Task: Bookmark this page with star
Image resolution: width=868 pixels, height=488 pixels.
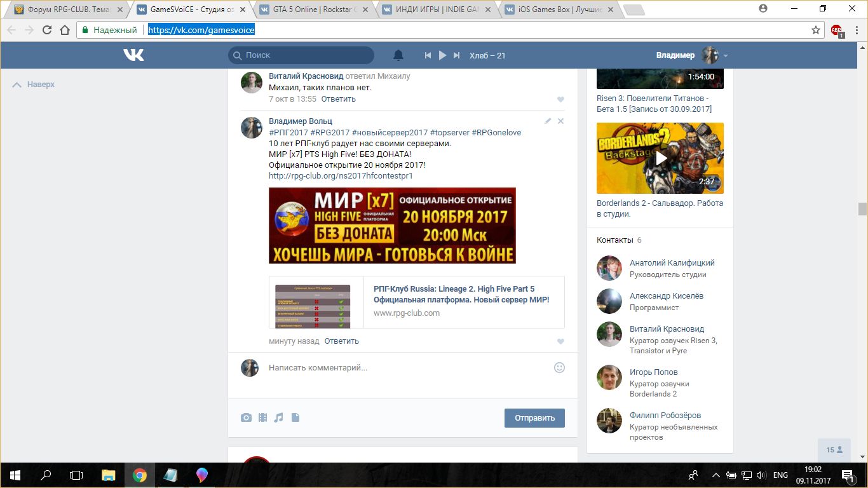Action: click(x=816, y=30)
